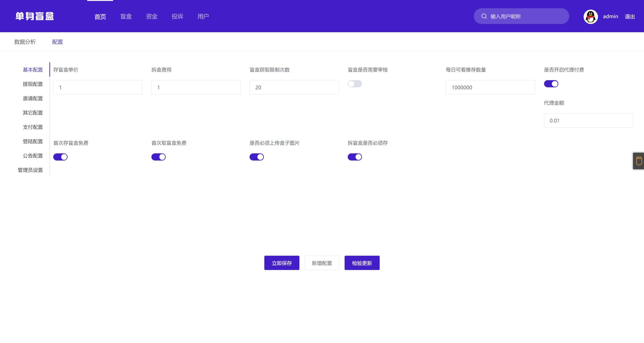This screenshot has height=343, width=644.
Task: Open the 资金 top menu
Action: pyautogui.click(x=152, y=17)
